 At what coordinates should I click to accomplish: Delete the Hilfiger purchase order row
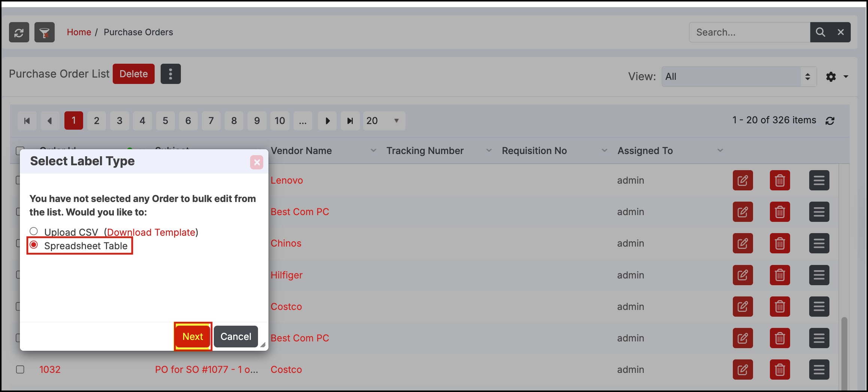pos(780,275)
